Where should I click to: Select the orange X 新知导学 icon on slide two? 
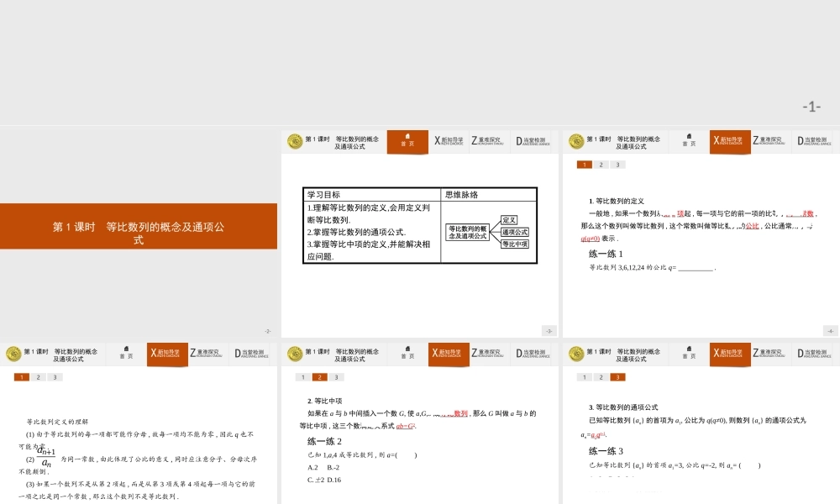(448, 141)
